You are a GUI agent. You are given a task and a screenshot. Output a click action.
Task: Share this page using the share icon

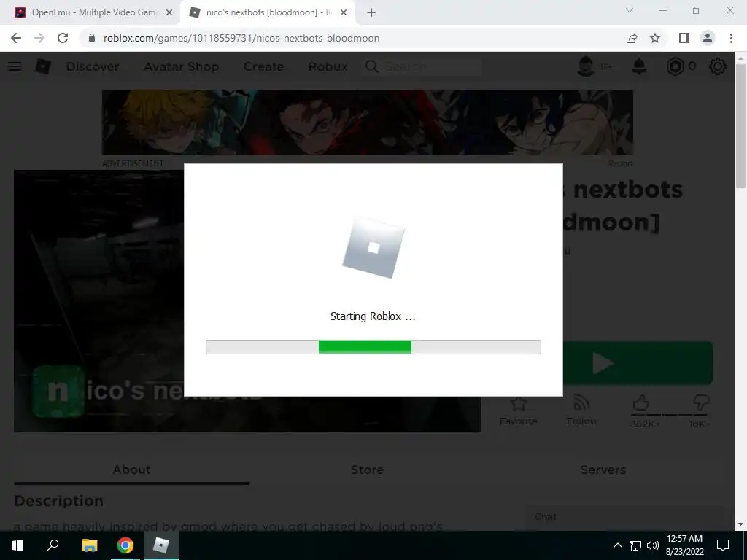(632, 38)
